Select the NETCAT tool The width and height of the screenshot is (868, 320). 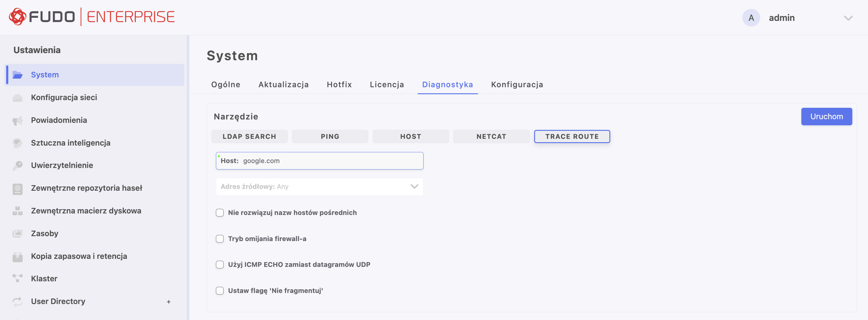pyautogui.click(x=491, y=136)
